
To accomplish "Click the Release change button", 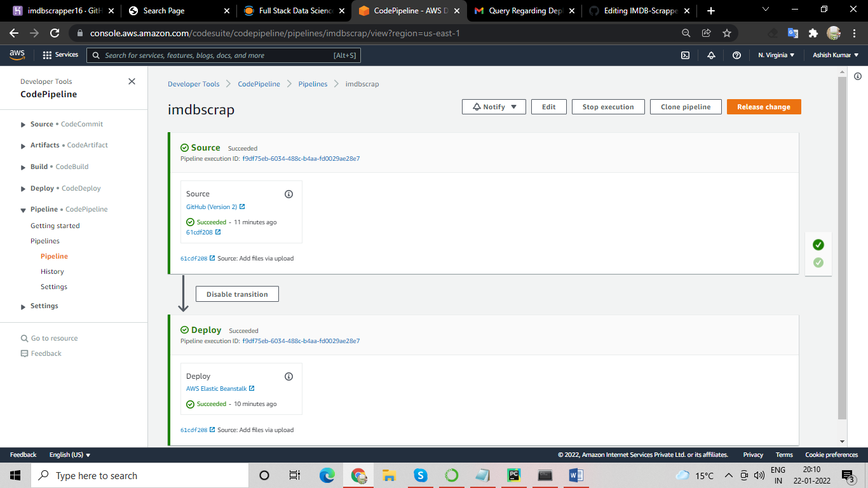I will (764, 107).
